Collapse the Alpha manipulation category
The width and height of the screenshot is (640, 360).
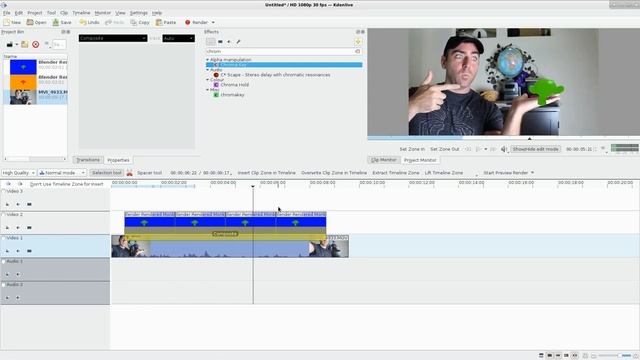208,60
